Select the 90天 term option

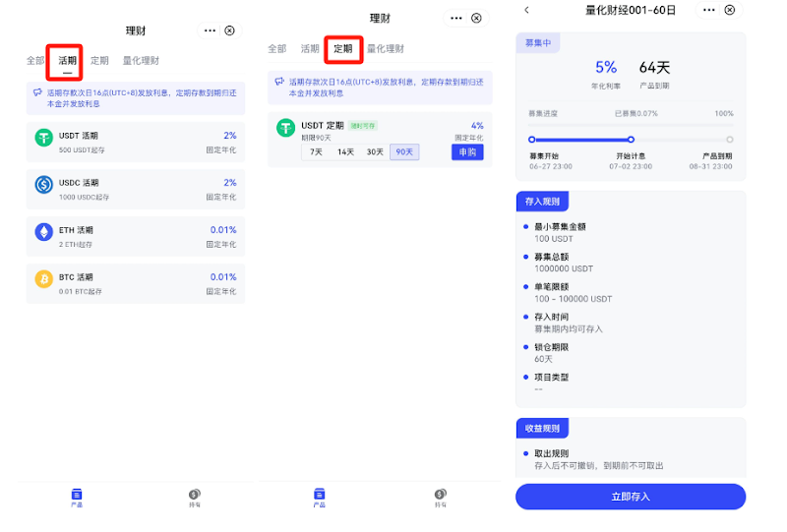pyautogui.click(x=403, y=151)
